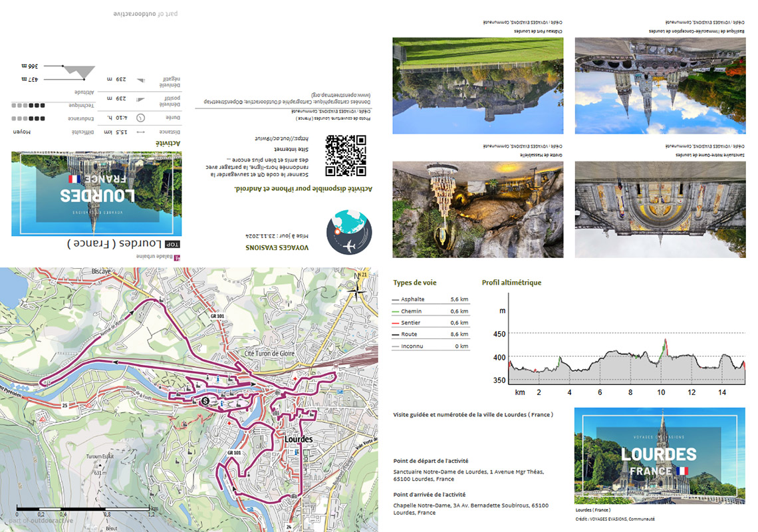Click the Voyages Evasions globe and airplane logo
758x532 pixels.
click(x=349, y=232)
